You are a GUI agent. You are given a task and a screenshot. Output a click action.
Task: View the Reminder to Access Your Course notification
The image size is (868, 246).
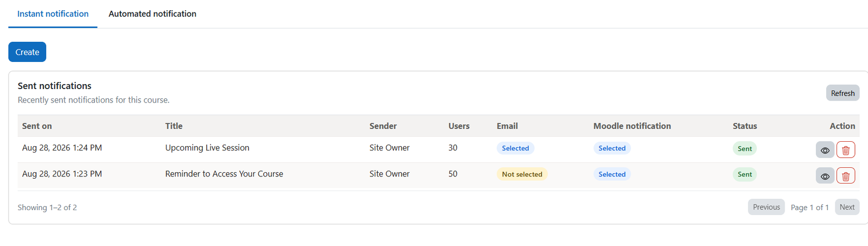(x=825, y=176)
